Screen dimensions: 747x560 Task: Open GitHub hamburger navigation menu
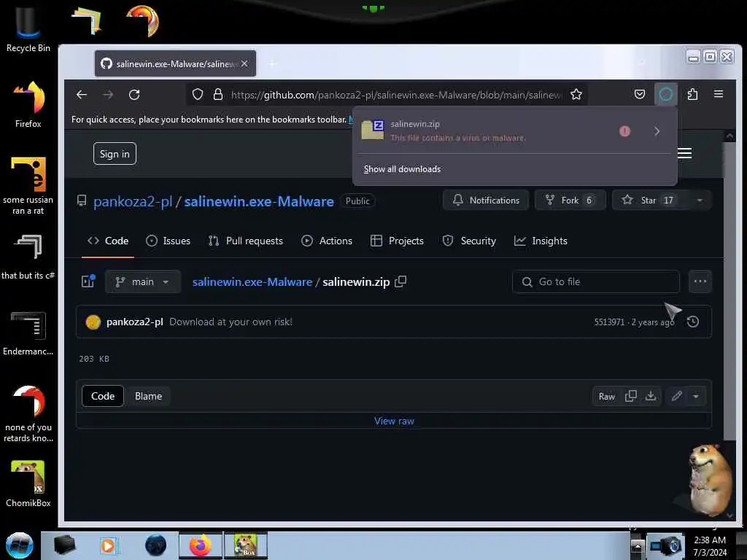[x=684, y=153]
